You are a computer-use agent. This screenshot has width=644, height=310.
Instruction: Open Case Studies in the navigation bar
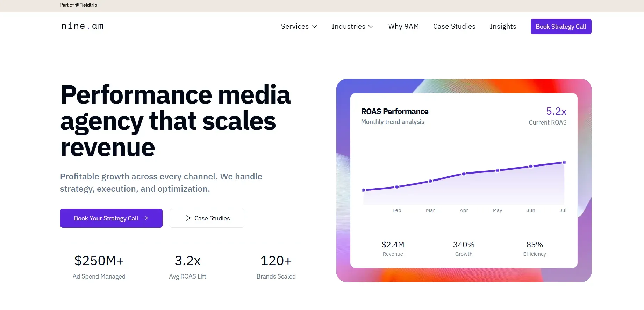(454, 26)
